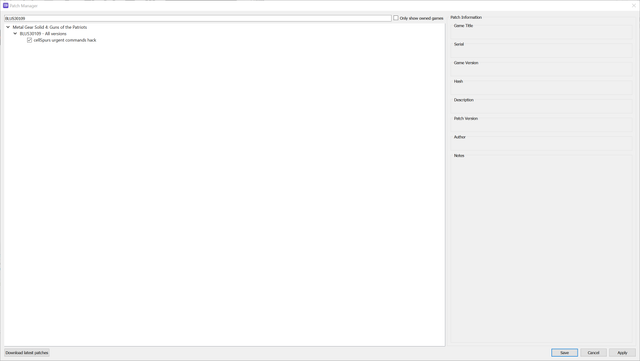
Task: Click the Author information box
Action: 541,143
